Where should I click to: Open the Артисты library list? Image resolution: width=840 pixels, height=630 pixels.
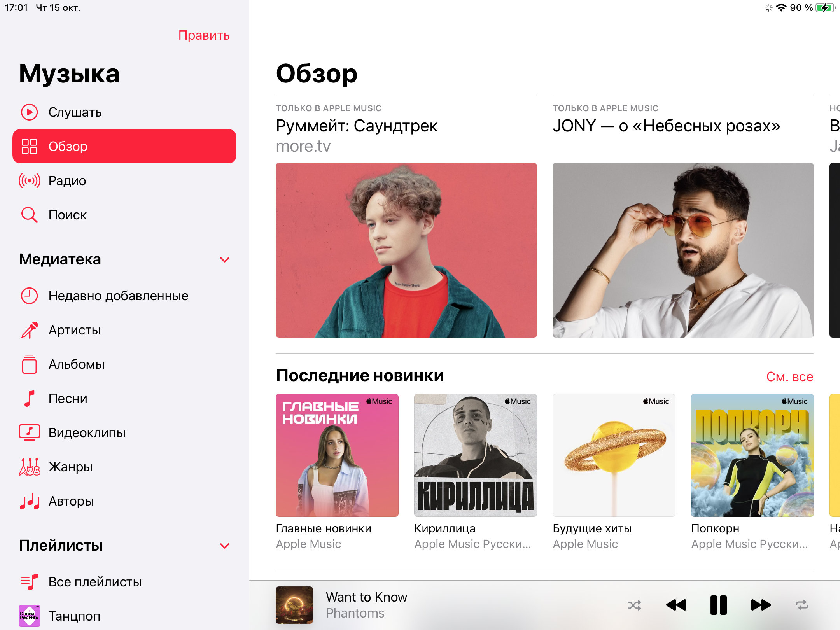(124, 330)
